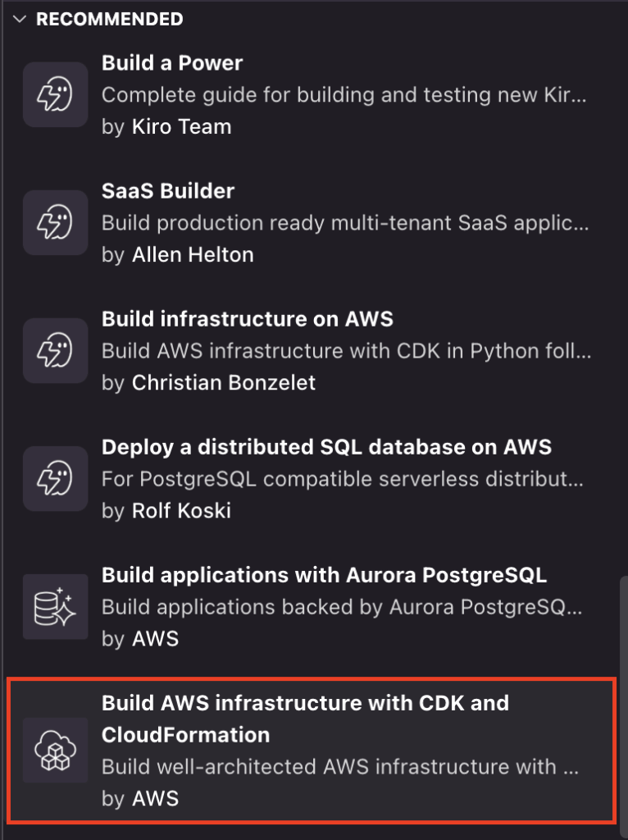
Task: Select Build infrastructure on AWS title
Action: (247, 318)
